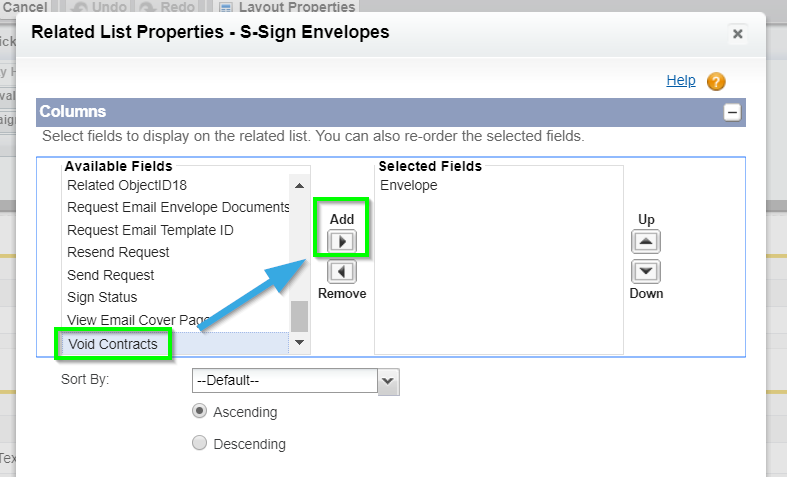Click the orange question mark help icon
Viewport: 787px width, 477px height.
(x=716, y=81)
